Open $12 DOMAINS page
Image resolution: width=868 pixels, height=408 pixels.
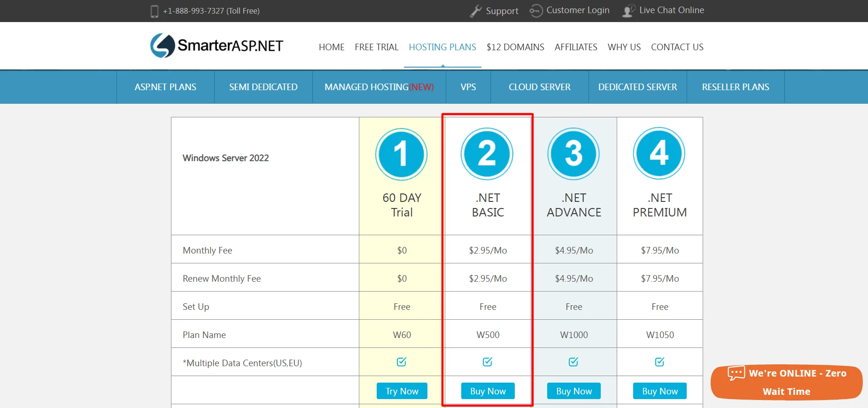pos(515,47)
